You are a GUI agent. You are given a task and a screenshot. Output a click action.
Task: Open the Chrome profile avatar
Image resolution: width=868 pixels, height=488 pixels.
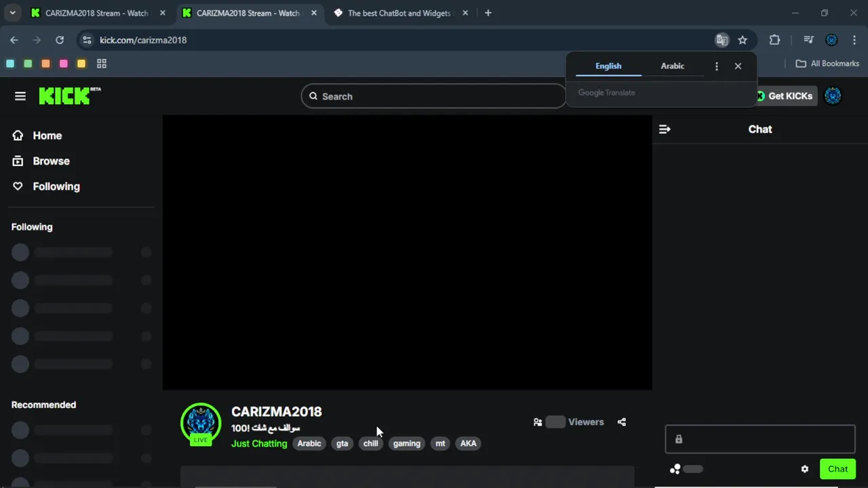pos(831,40)
